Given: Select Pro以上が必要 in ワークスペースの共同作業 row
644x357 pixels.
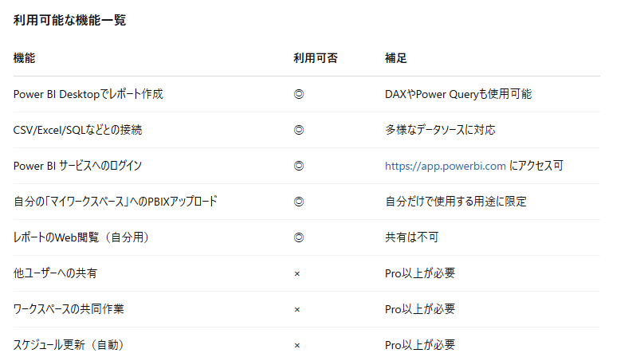Looking at the screenshot, I should (420, 309).
